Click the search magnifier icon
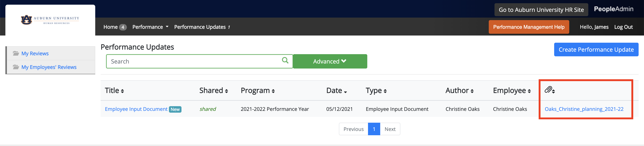Image resolution: width=644 pixels, height=146 pixels. (285, 60)
